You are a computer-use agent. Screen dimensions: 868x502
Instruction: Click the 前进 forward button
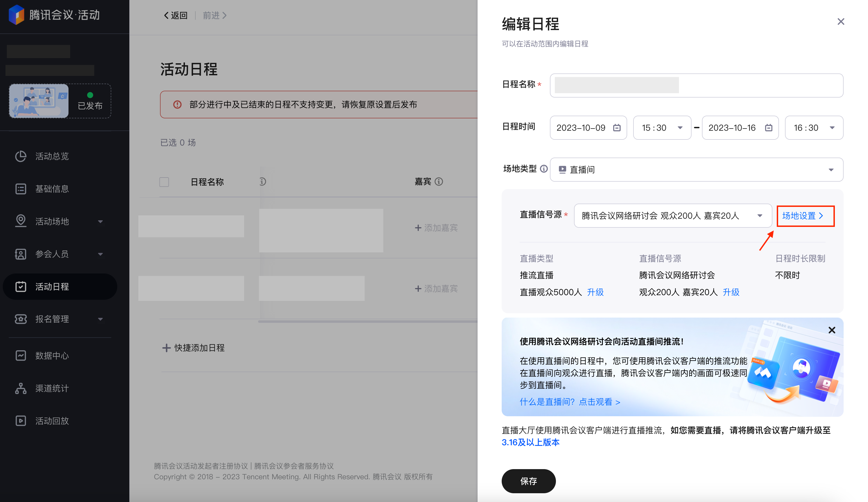click(214, 15)
